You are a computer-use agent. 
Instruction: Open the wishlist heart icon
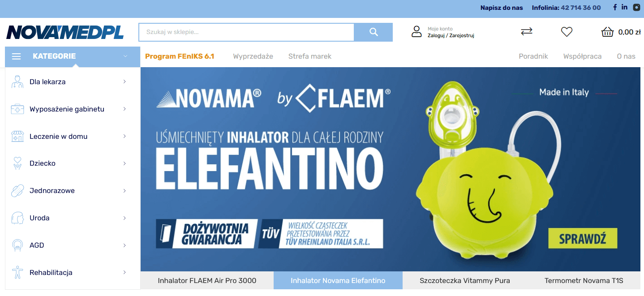pyautogui.click(x=567, y=32)
